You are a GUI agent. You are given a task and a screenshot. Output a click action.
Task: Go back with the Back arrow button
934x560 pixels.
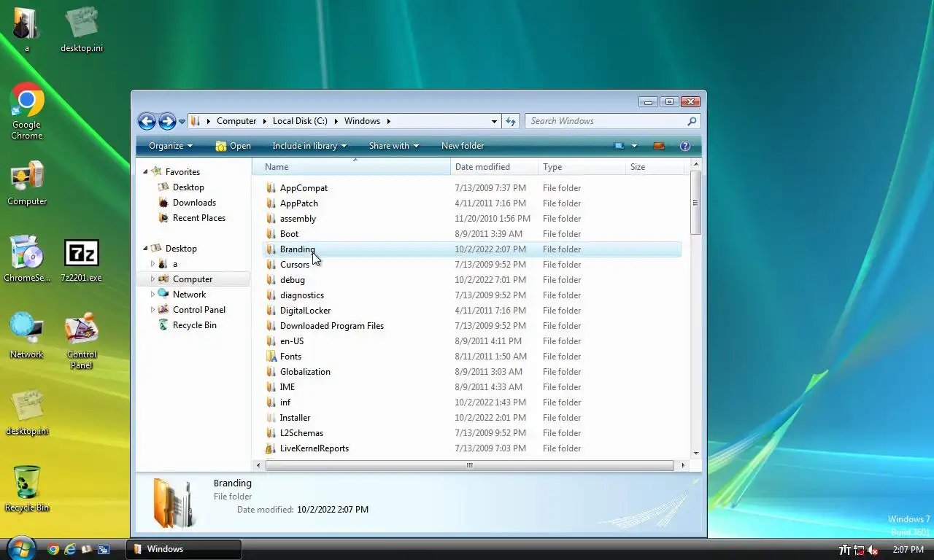point(147,121)
